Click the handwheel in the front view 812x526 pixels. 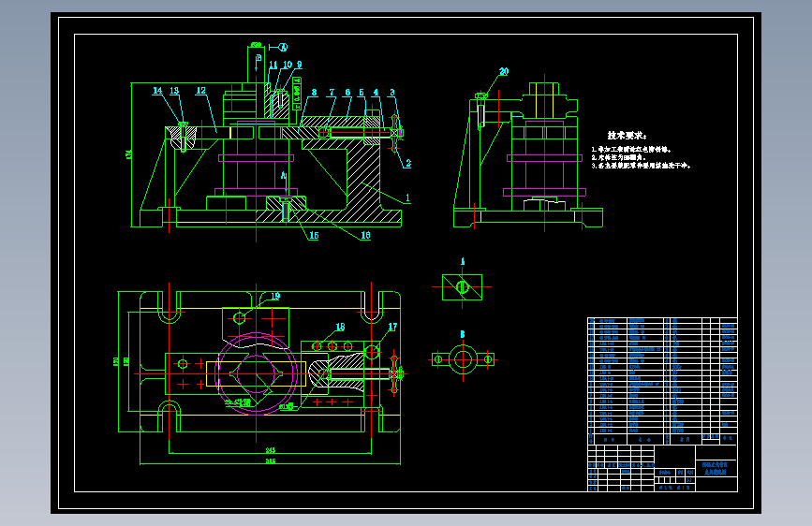[394, 133]
